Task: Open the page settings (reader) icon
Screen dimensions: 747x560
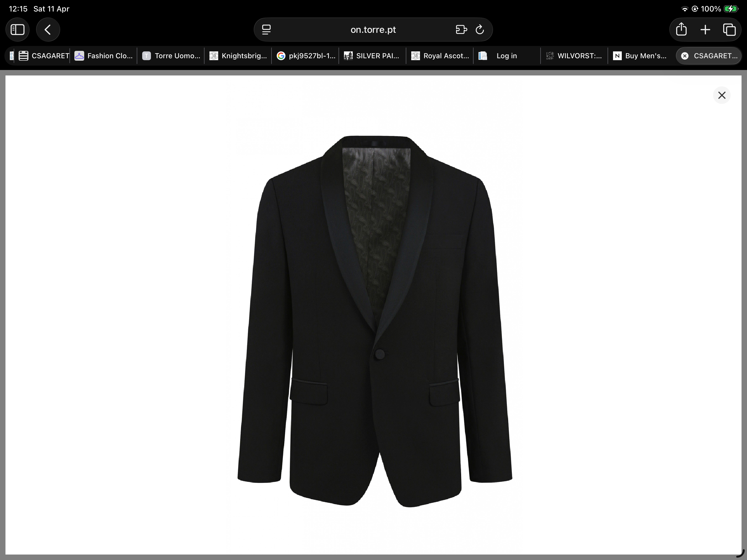Action: [266, 29]
